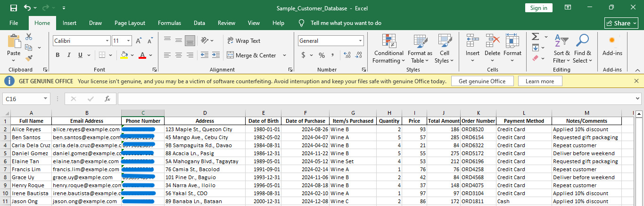Apply Accounting dollar number format
This screenshot has height=206, width=644.
(303, 55)
